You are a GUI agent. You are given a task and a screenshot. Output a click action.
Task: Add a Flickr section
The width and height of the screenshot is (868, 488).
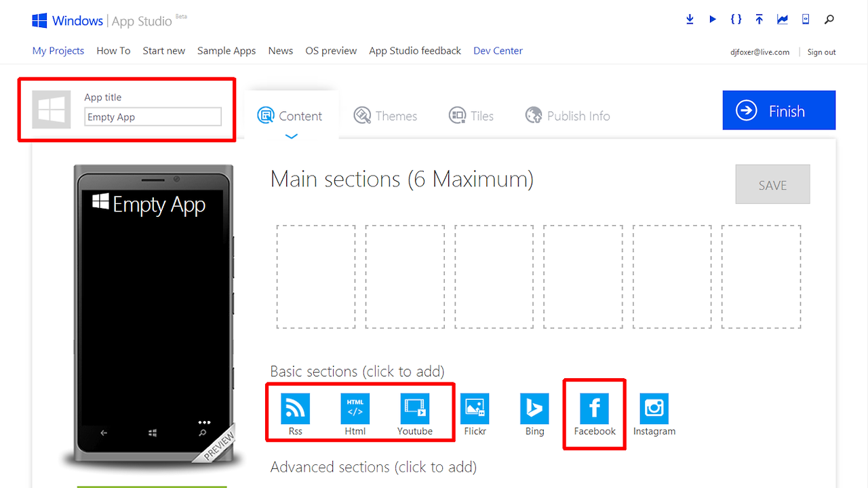coord(475,415)
